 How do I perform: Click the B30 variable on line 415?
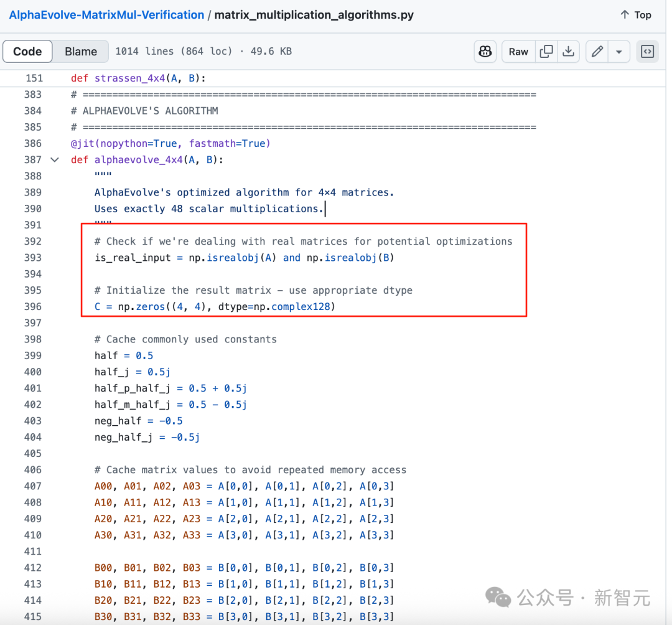[x=103, y=616]
